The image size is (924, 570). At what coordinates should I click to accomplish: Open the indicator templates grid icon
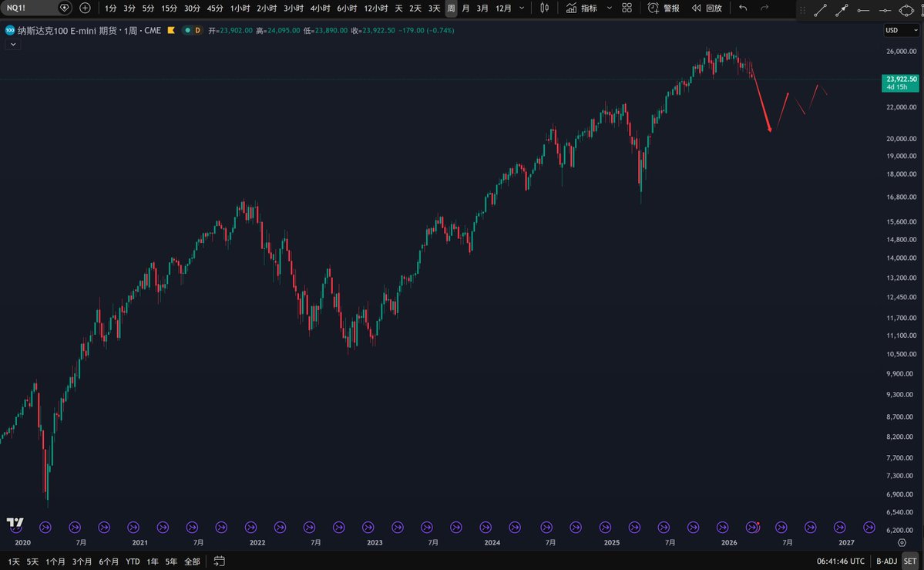627,8
